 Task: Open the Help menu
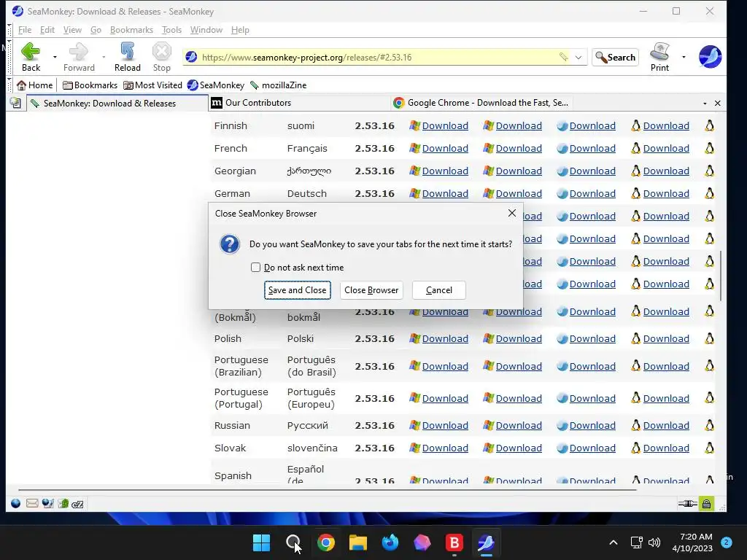click(240, 29)
